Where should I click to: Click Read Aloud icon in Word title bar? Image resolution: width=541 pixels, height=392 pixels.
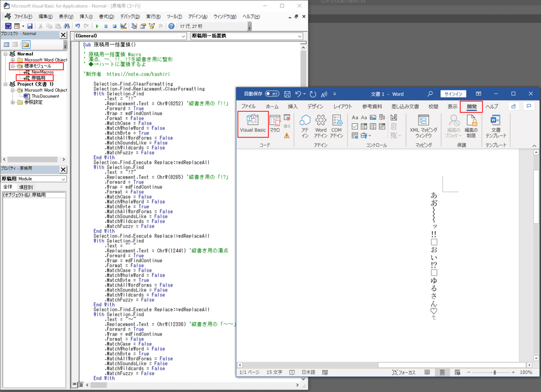(324, 94)
